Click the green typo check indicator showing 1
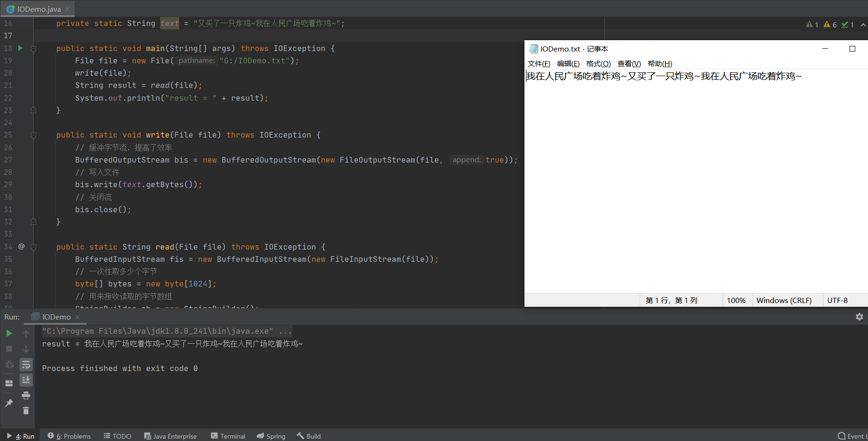Screen dimensions: 868x441 pos(848,25)
